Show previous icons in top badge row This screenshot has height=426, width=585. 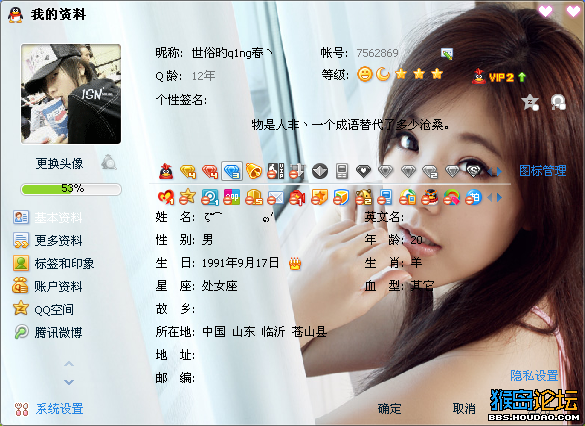coord(490,171)
